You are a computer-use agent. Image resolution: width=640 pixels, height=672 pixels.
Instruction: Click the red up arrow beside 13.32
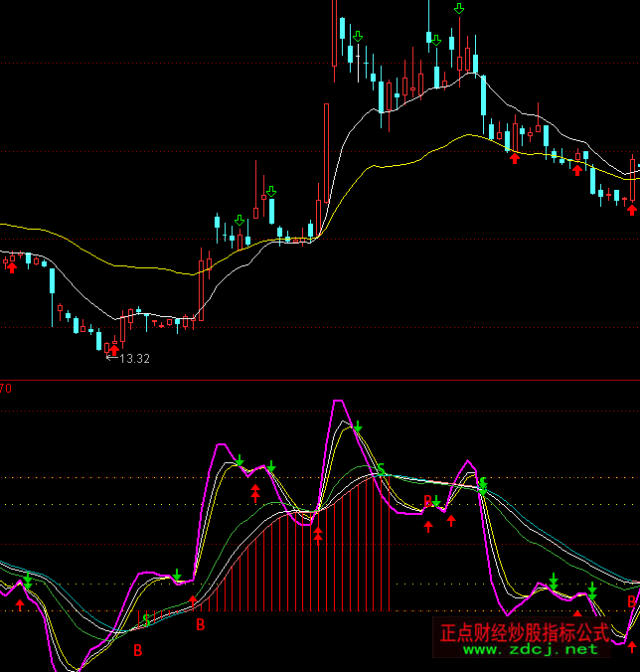(x=113, y=350)
